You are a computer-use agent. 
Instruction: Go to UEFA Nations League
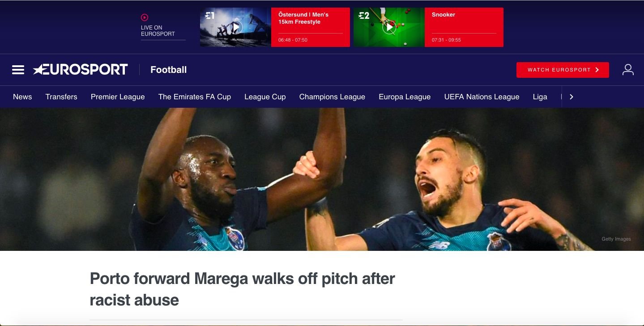(482, 97)
